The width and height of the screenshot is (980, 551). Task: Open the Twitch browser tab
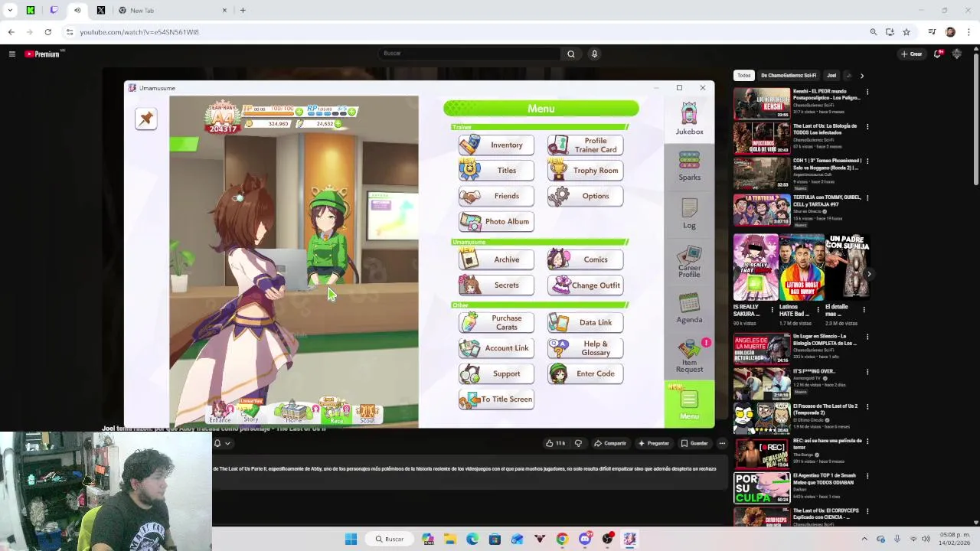54,10
